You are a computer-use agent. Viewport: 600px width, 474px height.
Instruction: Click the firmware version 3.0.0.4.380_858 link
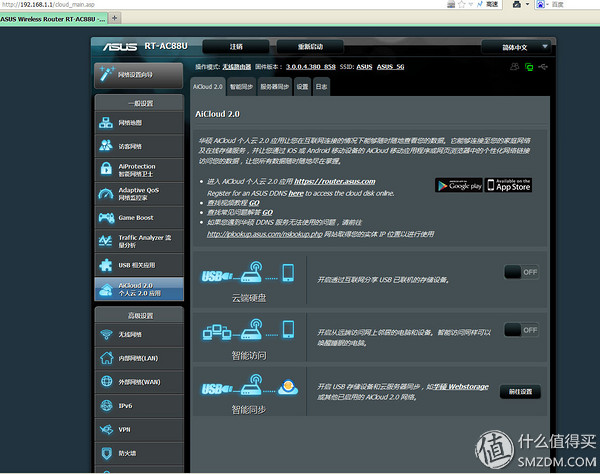point(311,67)
